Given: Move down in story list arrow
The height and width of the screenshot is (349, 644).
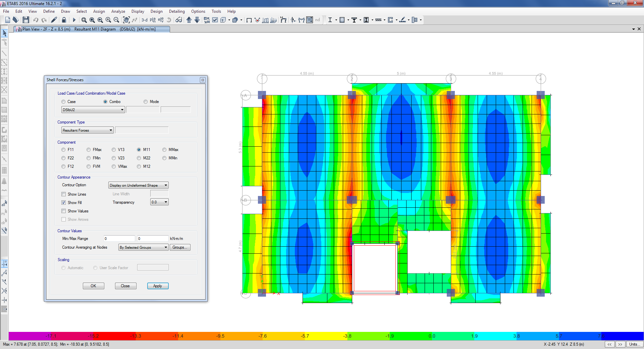Looking at the screenshot, I should (197, 20).
